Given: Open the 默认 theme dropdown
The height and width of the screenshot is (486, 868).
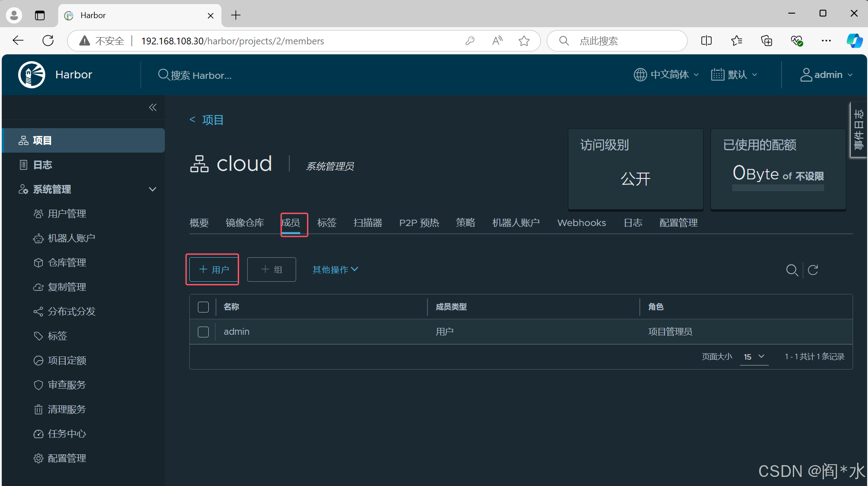Looking at the screenshot, I should 734,75.
